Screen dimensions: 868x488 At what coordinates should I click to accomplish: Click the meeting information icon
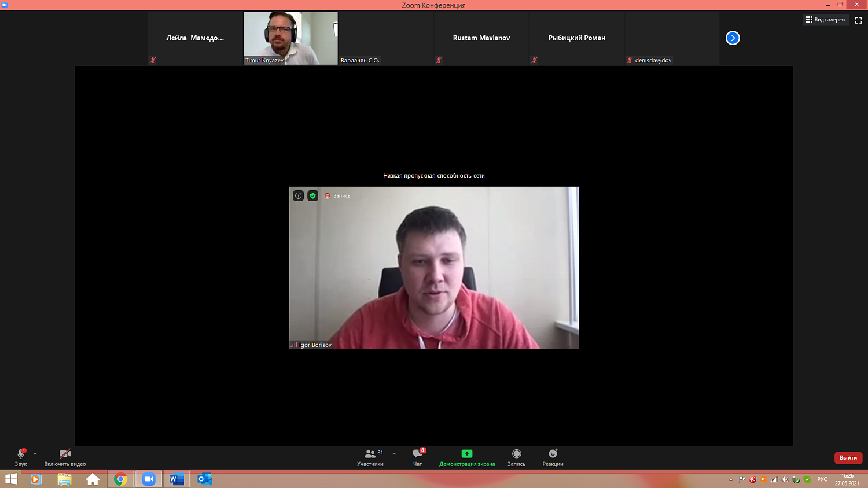(x=298, y=195)
